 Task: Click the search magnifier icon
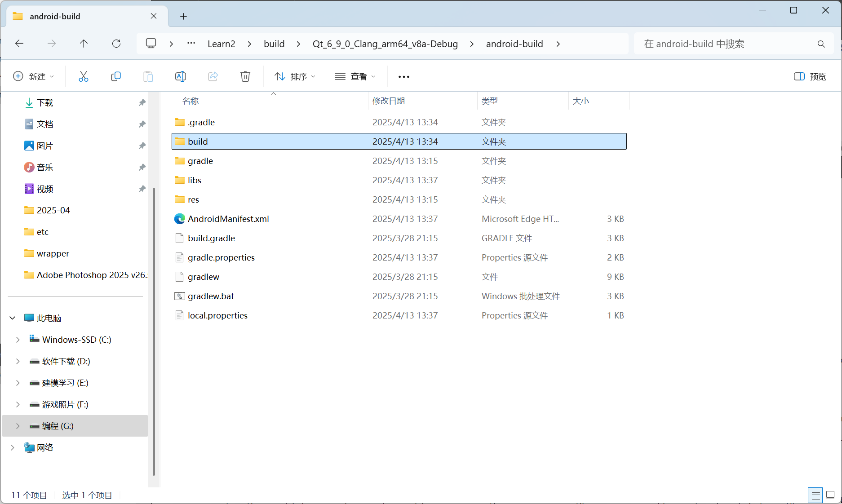(821, 44)
